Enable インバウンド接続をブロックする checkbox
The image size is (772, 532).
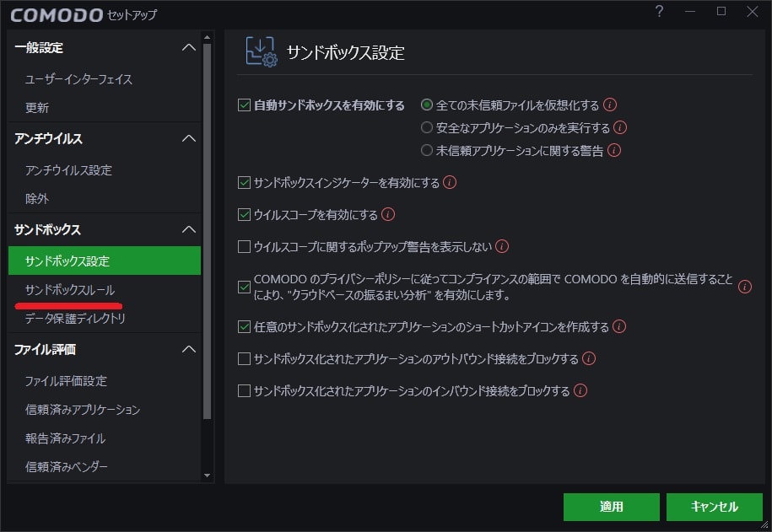coord(244,390)
